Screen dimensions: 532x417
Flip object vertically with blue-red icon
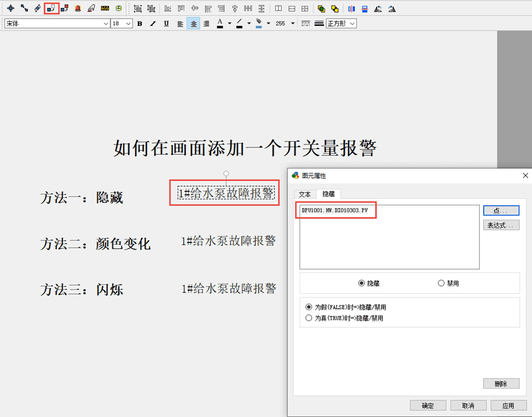point(365,9)
